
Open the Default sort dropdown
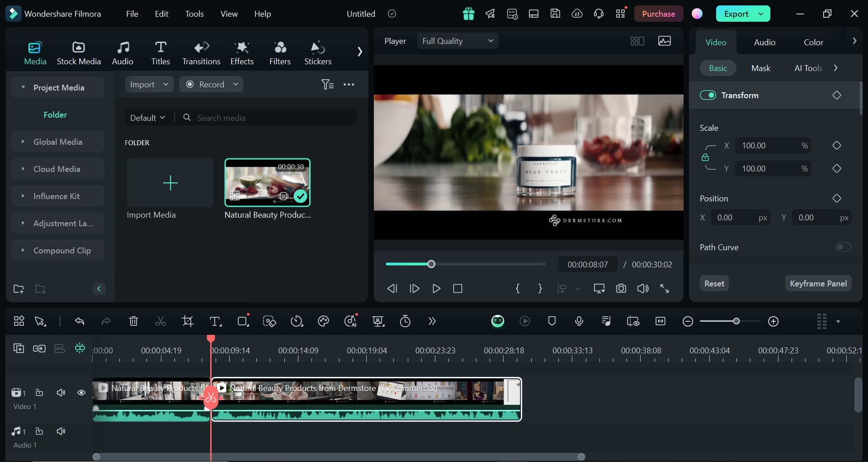click(147, 118)
